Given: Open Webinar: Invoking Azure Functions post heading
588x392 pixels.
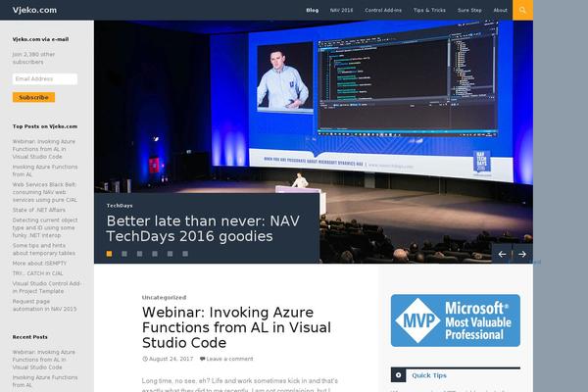Looking at the screenshot, I should coord(236,327).
